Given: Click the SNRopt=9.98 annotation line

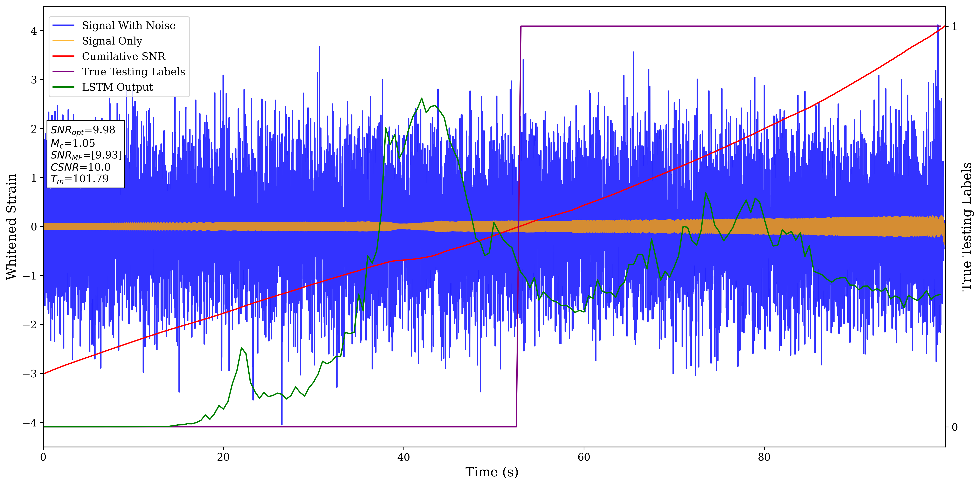Looking at the screenshot, I should [83, 130].
